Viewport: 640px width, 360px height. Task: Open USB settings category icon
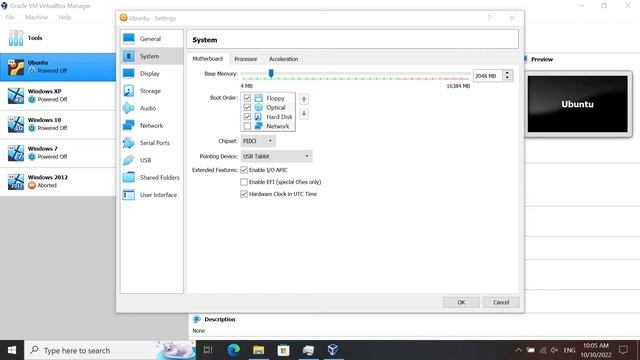pyautogui.click(x=129, y=160)
